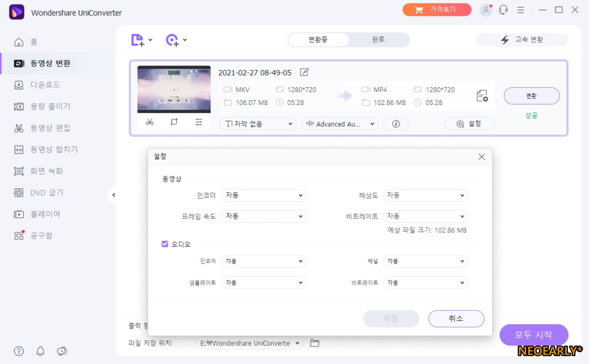Image resolution: width=589 pixels, height=364 pixels.
Task: Expand the 자막 없음 subtitle dropdown
Action: pyautogui.click(x=258, y=124)
